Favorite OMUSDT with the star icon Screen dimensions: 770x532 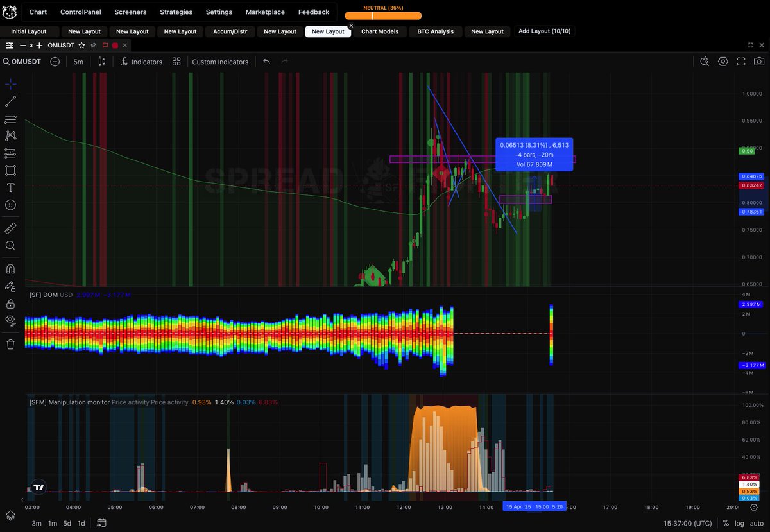(x=81, y=46)
